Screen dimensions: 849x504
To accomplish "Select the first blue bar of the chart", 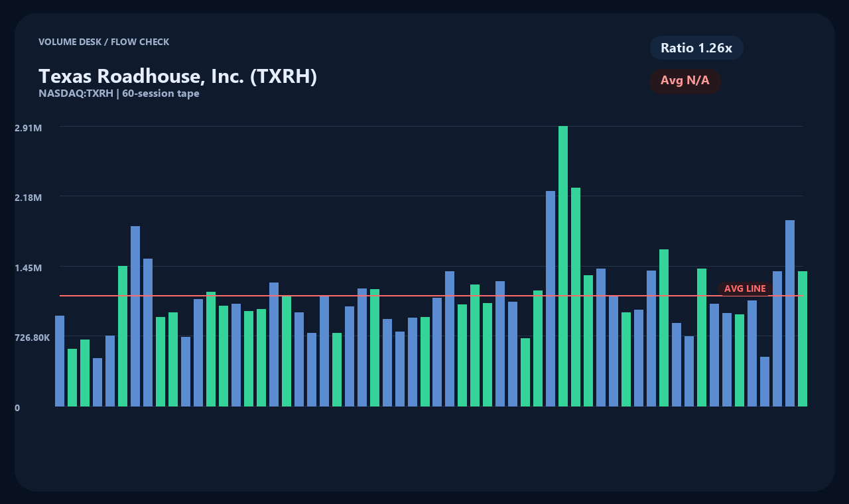I will (x=60, y=361).
